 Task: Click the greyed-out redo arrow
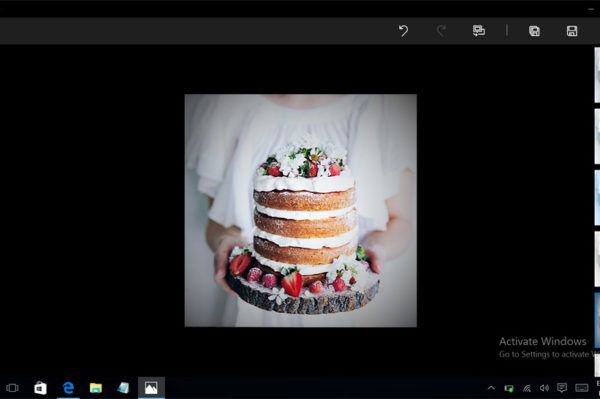tap(441, 31)
